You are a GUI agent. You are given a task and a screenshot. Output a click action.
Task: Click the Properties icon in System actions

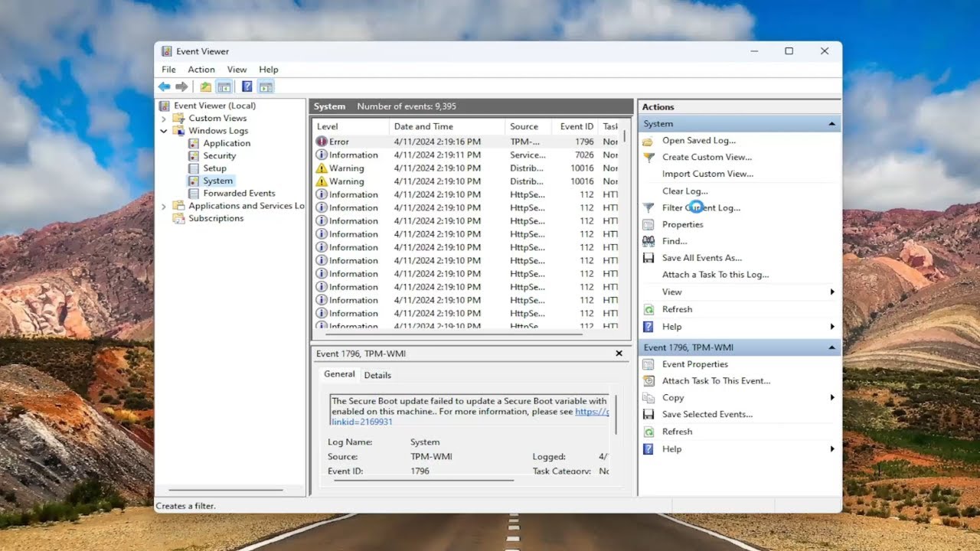[648, 225]
